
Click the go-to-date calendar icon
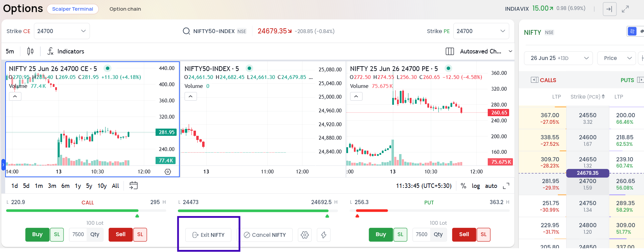point(133,186)
